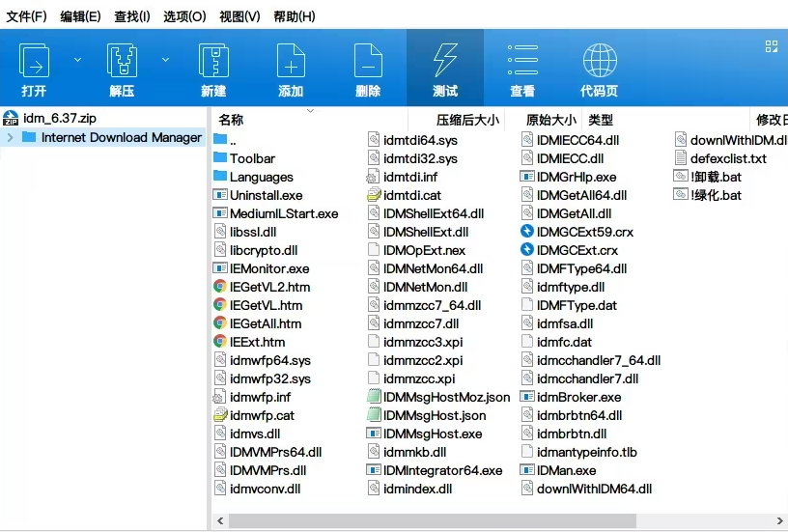This screenshot has width=788, height=532.
Task: Select the file IDMNetMon64.dll
Action: pyautogui.click(x=433, y=268)
